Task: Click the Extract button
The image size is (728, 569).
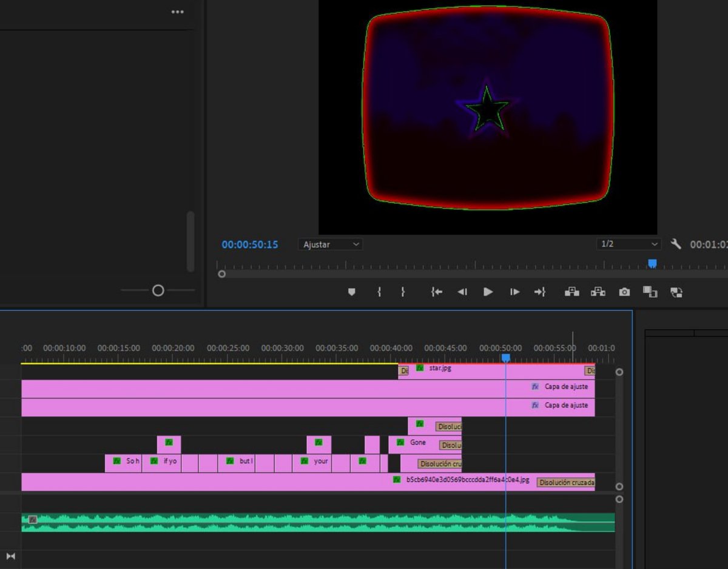Action: pos(598,292)
